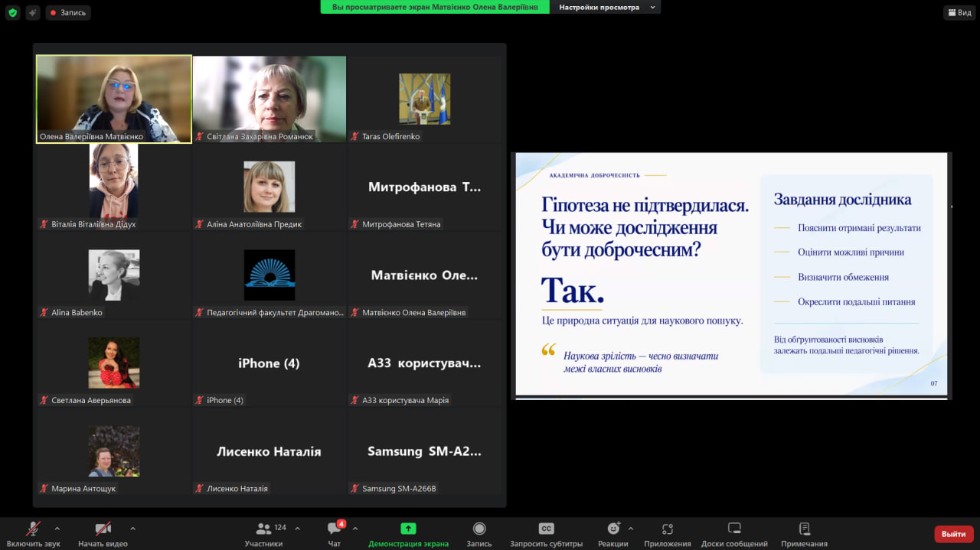
Task: Click the red 'Выйти' leave button
Action: click(953, 534)
